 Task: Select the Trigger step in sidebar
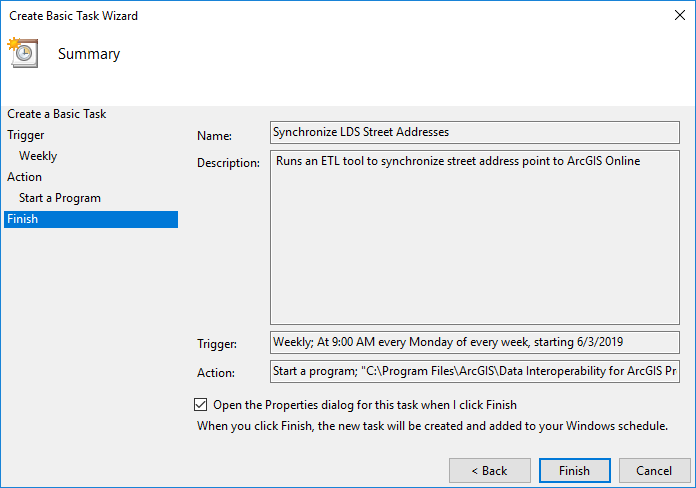[26, 135]
